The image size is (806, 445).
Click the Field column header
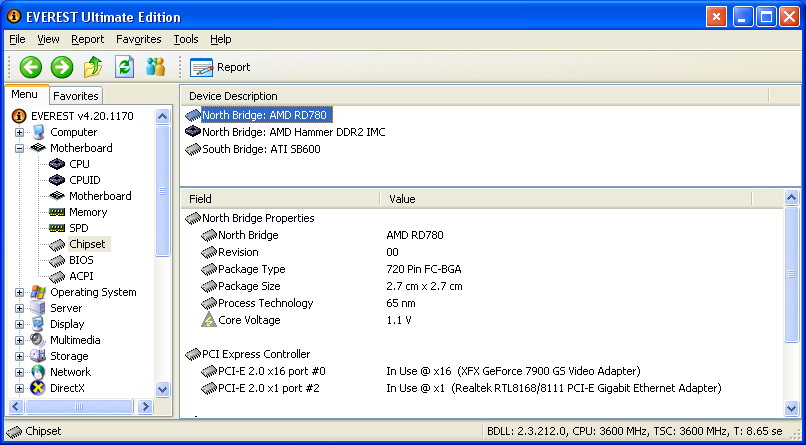(280, 199)
